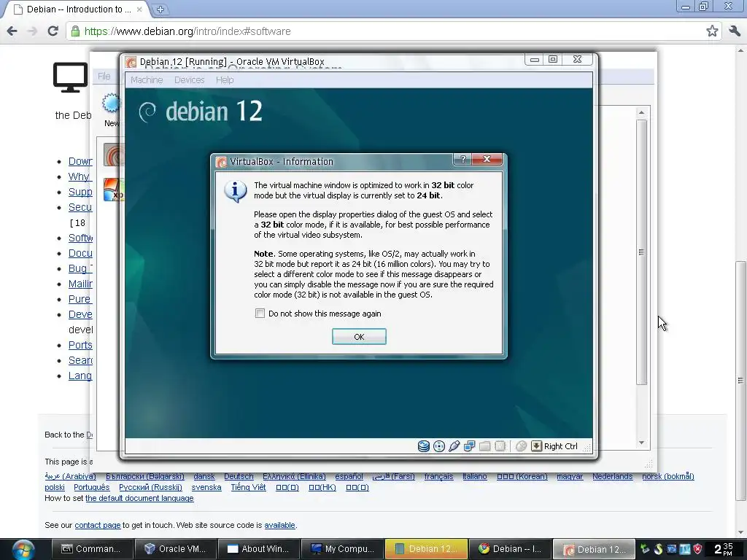Click the Italiano language link

coord(474,476)
